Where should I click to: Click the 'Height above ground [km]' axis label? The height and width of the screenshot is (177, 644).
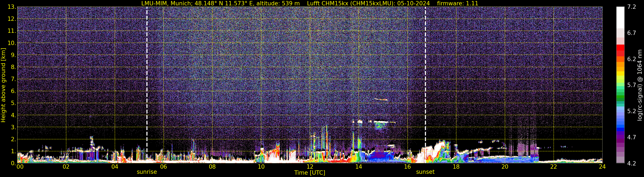click(x=3, y=85)
